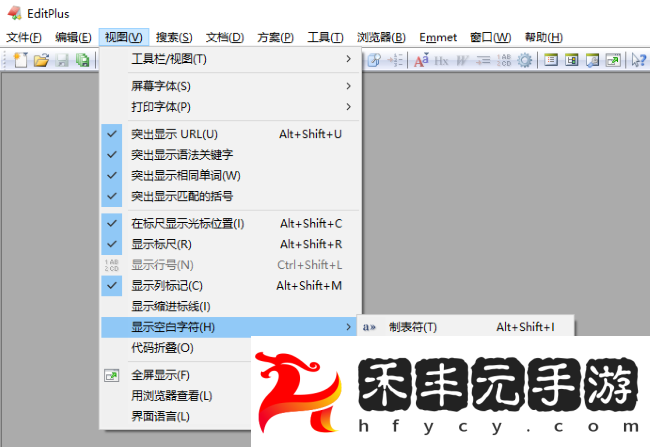
Task: Open the 搜索(S) menu
Action: point(174,37)
